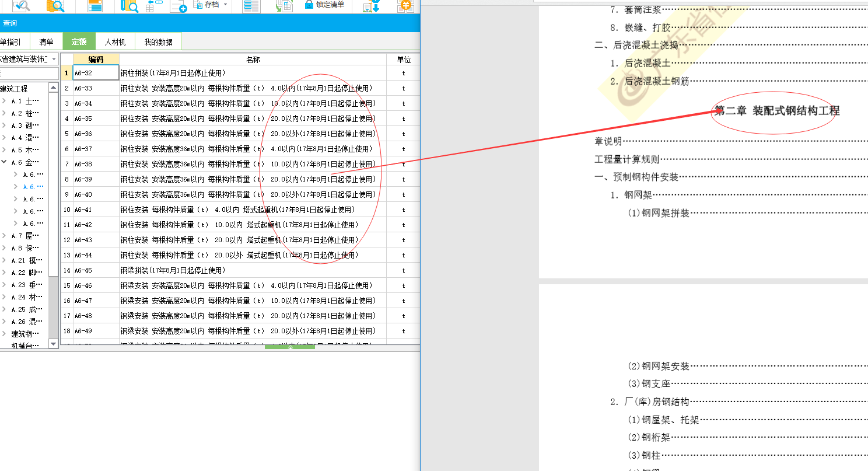The image size is (868, 471).
Task: Select the A6-32 钢柱拼装 row
Action: pyautogui.click(x=240, y=73)
